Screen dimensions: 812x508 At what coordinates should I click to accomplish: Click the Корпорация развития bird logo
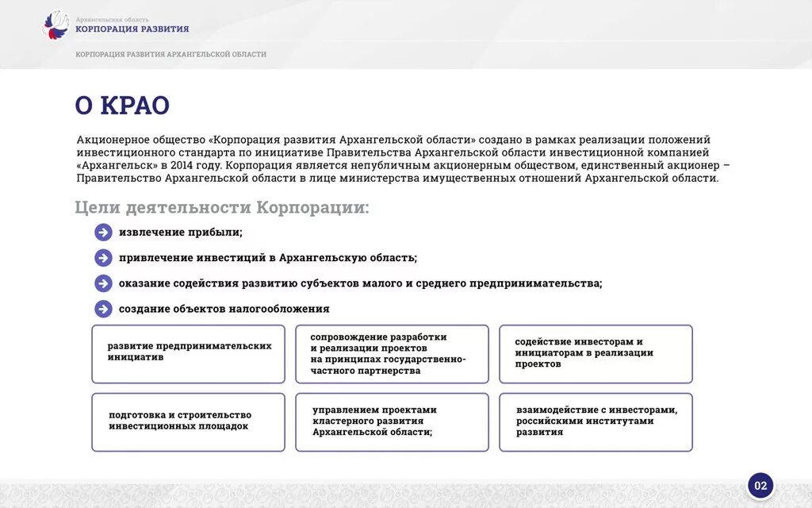[56, 25]
